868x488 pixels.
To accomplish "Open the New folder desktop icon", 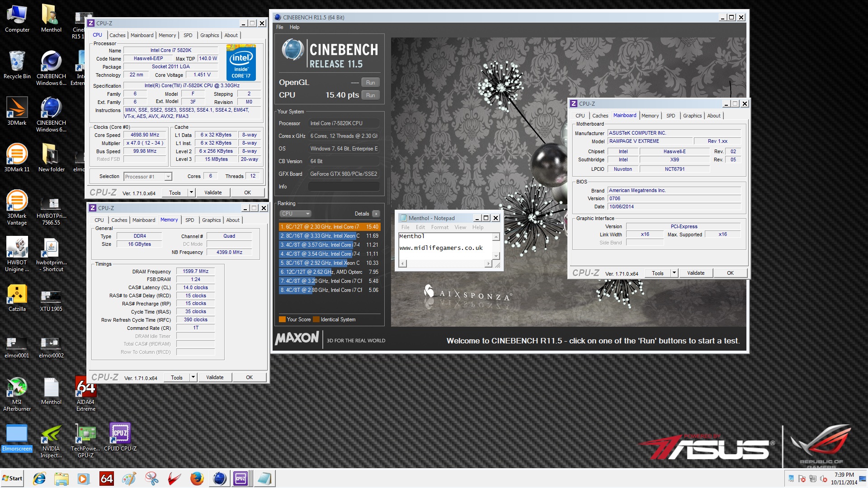I will [x=51, y=158].
